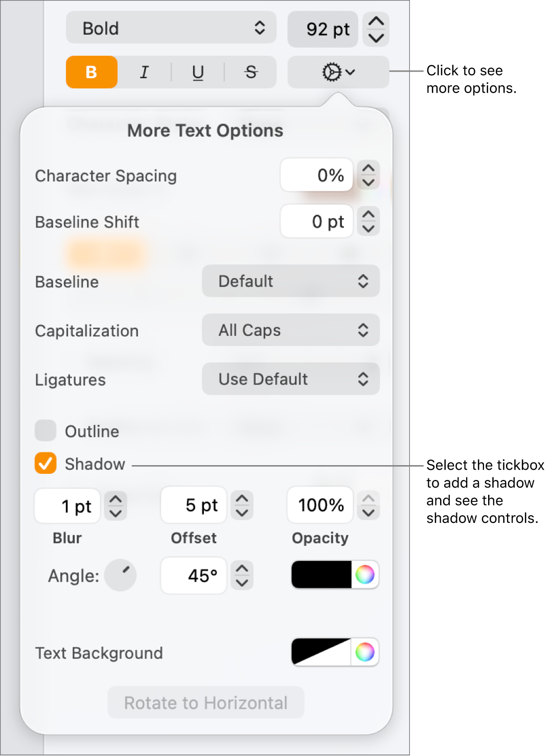Click the shadow angle wheel control

coord(121,575)
